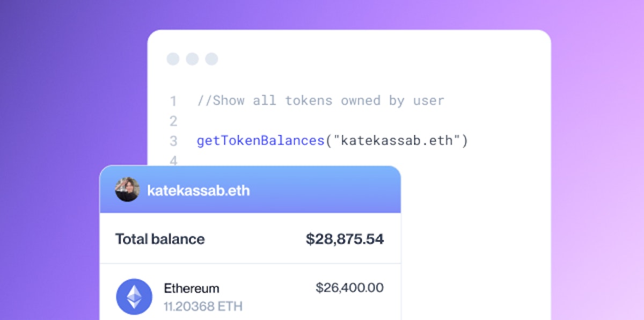Image resolution: width=644 pixels, height=320 pixels.
Task: Select line number 2 in the gutter
Action: coord(173,121)
